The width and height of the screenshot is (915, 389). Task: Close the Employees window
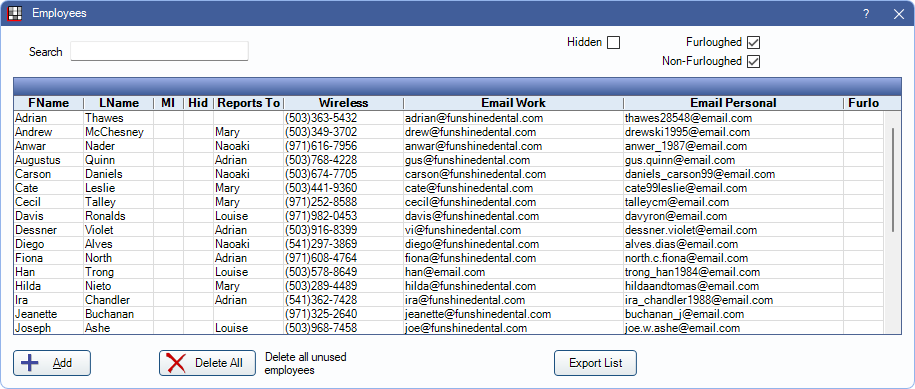click(x=898, y=14)
